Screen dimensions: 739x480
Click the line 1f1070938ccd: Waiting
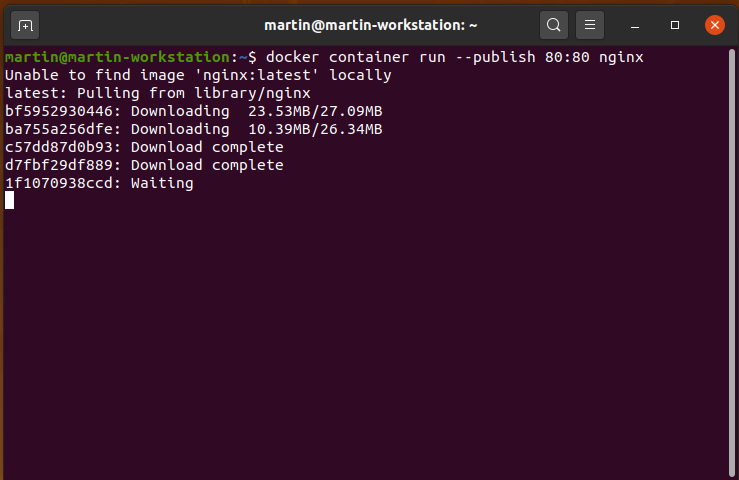pyautogui.click(x=99, y=183)
